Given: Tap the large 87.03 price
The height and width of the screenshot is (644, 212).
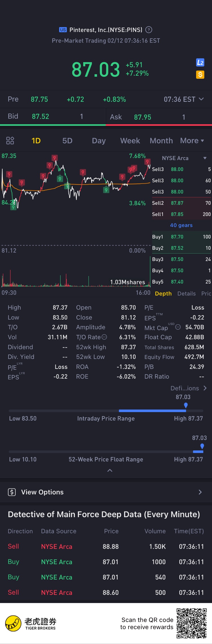Looking at the screenshot, I should (x=96, y=69).
